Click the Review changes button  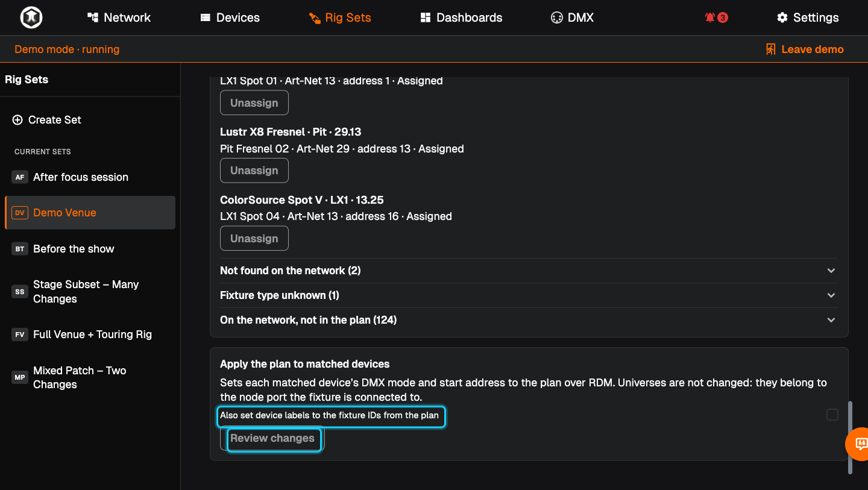pos(272,438)
